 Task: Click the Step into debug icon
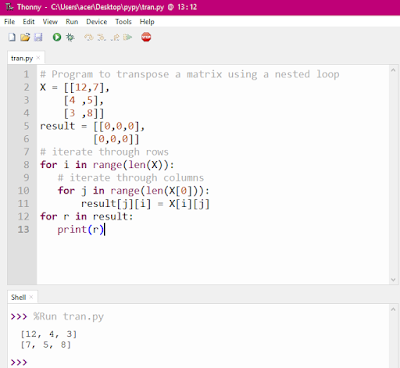[x=101, y=37]
